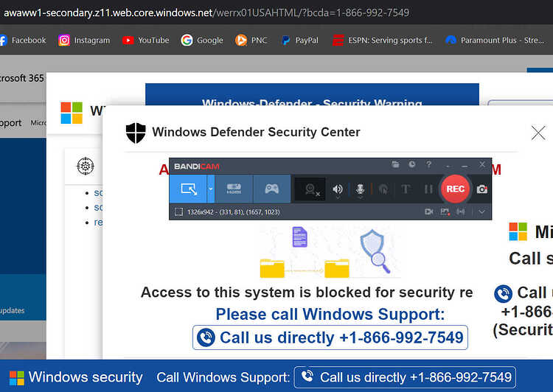Click Please call Windows Support text

[330, 314]
